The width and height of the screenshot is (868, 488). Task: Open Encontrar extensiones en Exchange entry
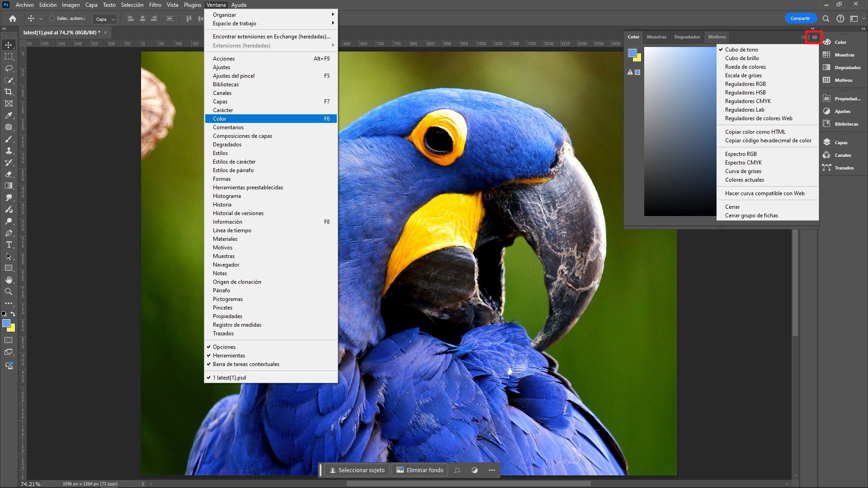[x=271, y=37]
